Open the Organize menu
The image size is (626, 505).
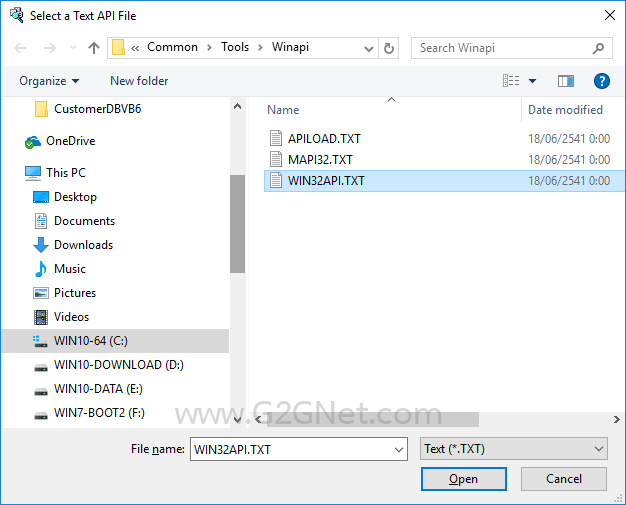click(x=49, y=81)
